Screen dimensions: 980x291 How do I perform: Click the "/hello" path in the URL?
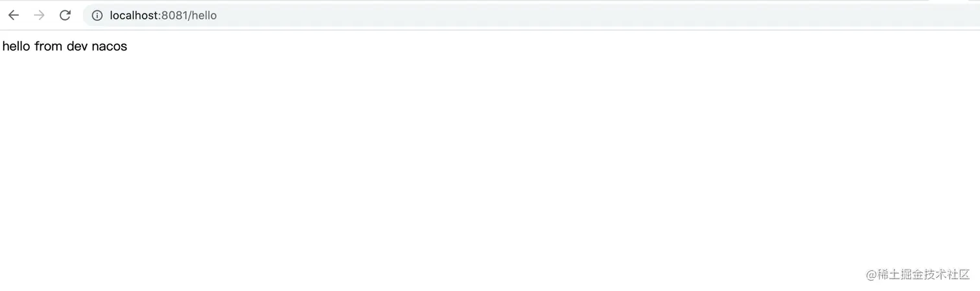(x=203, y=16)
